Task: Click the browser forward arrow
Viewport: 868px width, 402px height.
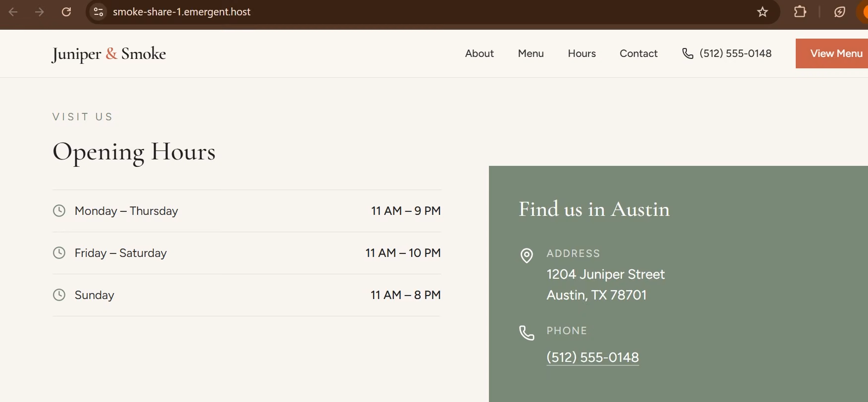Action: click(x=40, y=12)
